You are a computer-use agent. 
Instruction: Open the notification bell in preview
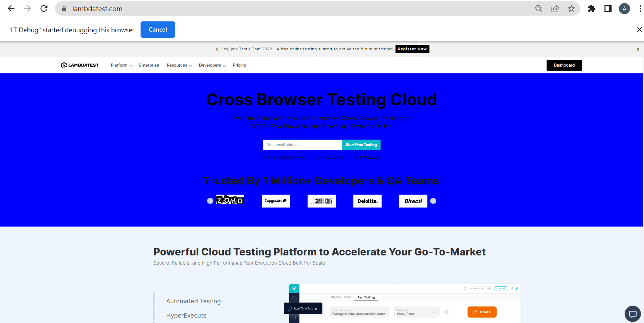click(x=512, y=288)
